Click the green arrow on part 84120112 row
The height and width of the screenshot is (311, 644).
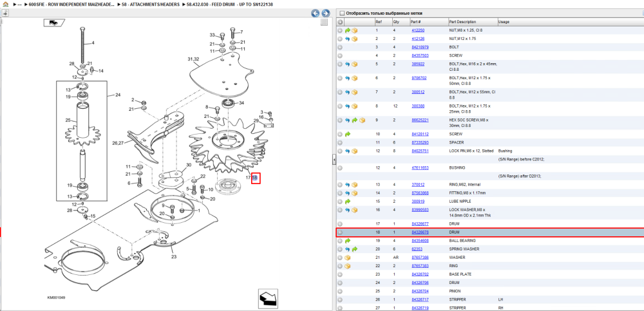click(x=348, y=134)
